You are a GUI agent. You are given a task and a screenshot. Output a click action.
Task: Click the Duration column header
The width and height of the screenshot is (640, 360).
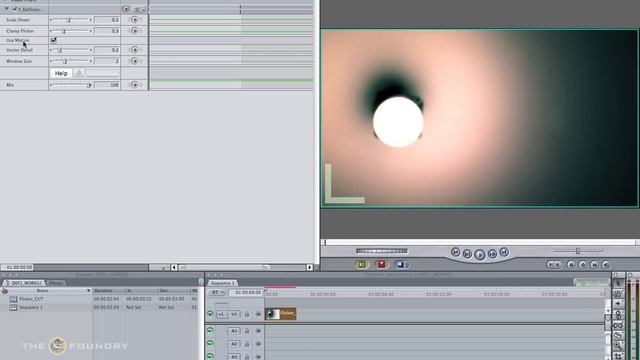[109, 291]
